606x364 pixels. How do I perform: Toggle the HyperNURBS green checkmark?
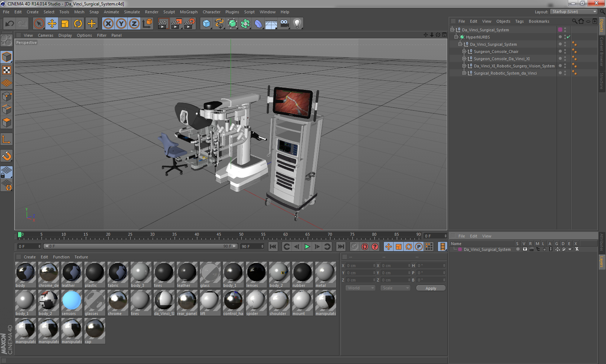(568, 37)
